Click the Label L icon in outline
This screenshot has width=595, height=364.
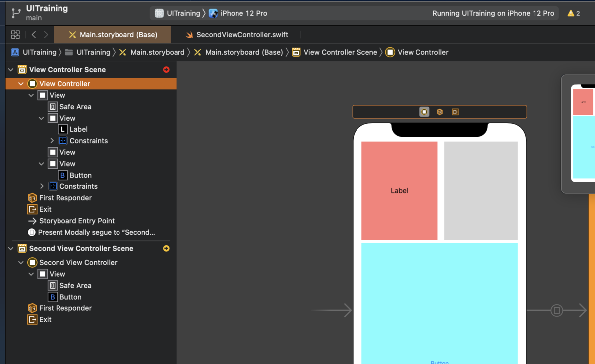pyautogui.click(x=62, y=129)
